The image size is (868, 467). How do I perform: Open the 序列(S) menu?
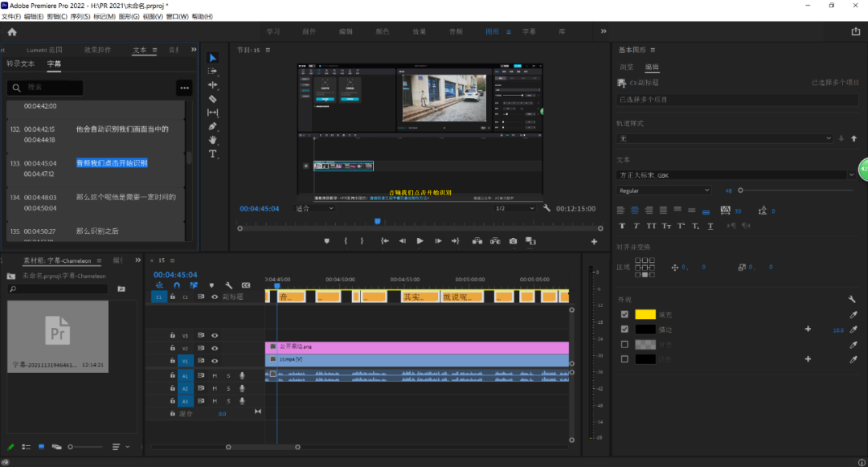pyautogui.click(x=81, y=16)
